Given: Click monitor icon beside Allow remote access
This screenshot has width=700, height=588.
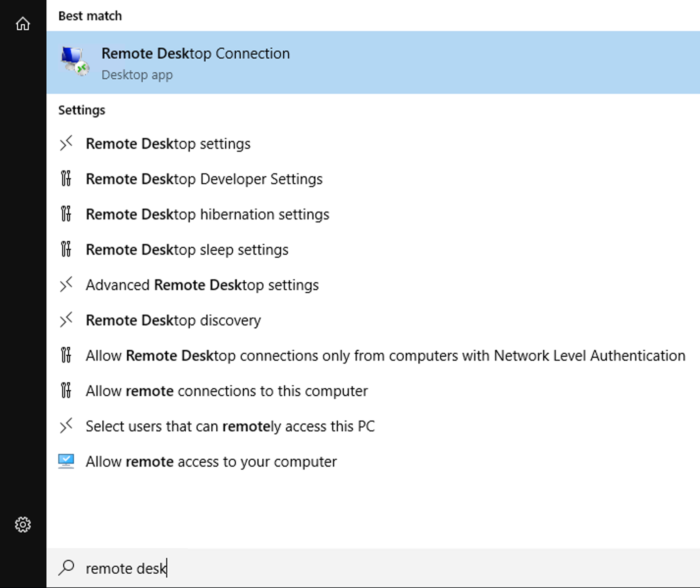Looking at the screenshot, I should tap(66, 461).
